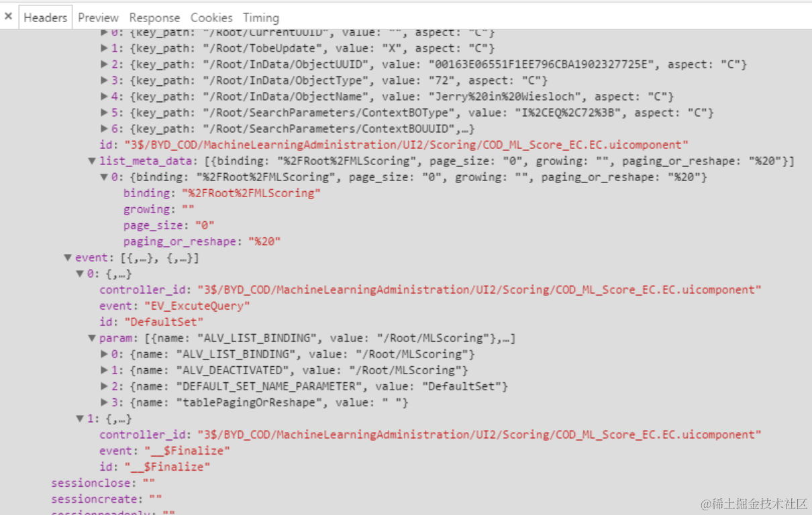
Task: Click the Headers tab
Action: [46, 17]
